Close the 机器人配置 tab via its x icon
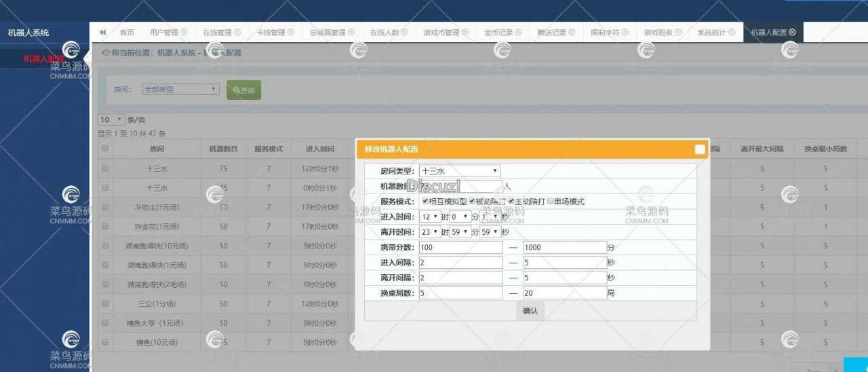Viewport: 868px width, 372px height. (x=792, y=33)
